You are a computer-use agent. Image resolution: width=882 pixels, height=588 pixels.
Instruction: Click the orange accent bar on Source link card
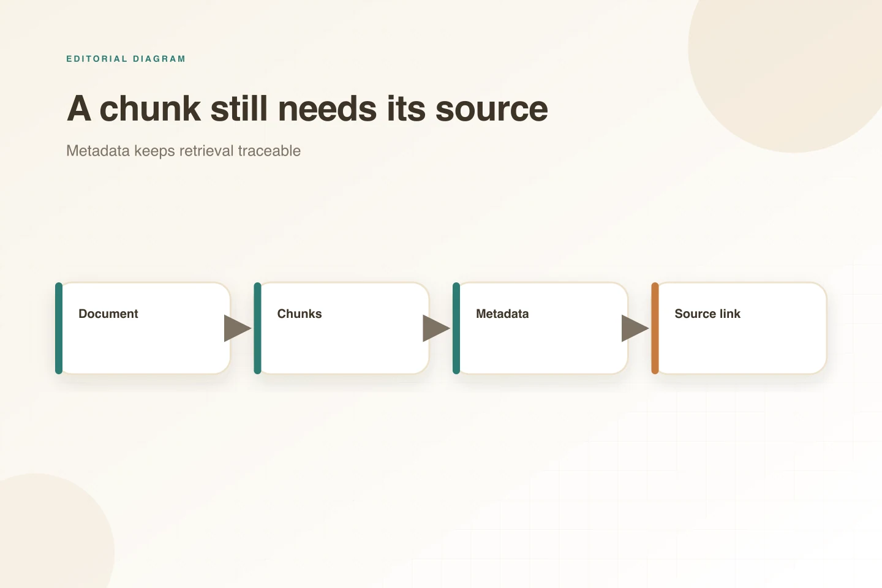click(655, 328)
